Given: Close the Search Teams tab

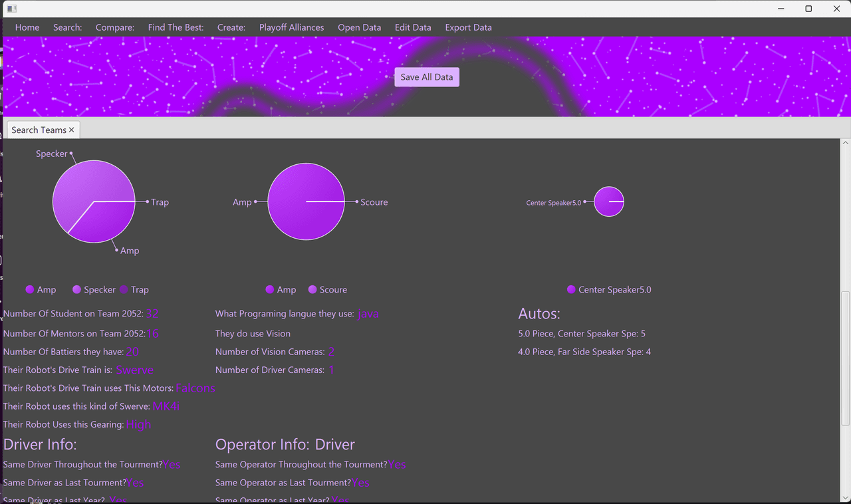Looking at the screenshot, I should (x=72, y=130).
